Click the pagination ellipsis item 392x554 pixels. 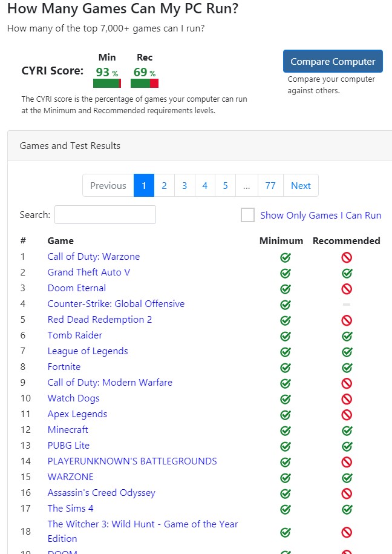click(247, 185)
